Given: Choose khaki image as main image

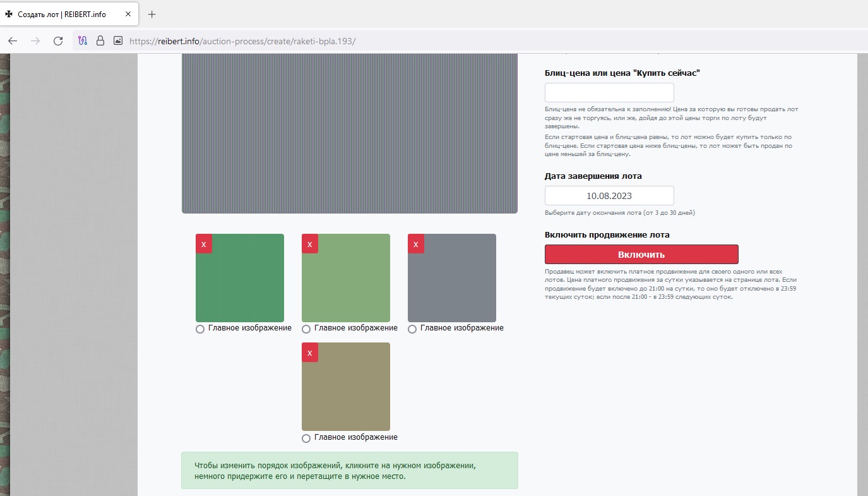Looking at the screenshot, I should click(x=306, y=439).
